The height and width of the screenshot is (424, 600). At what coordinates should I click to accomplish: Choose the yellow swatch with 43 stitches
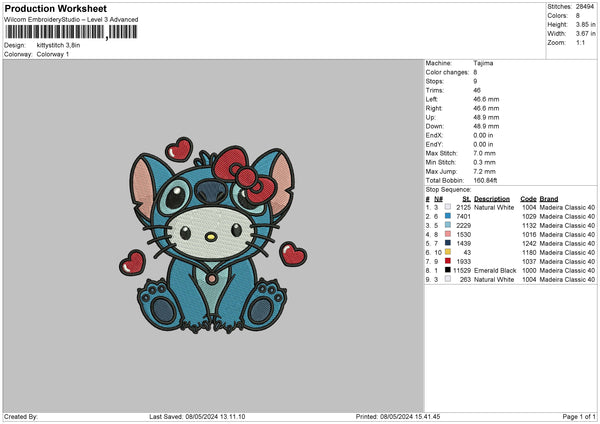tap(448, 252)
